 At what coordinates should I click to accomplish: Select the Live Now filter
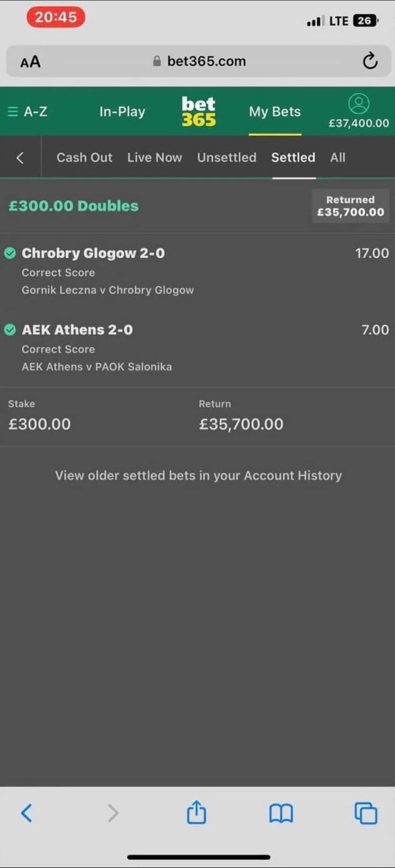point(155,157)
